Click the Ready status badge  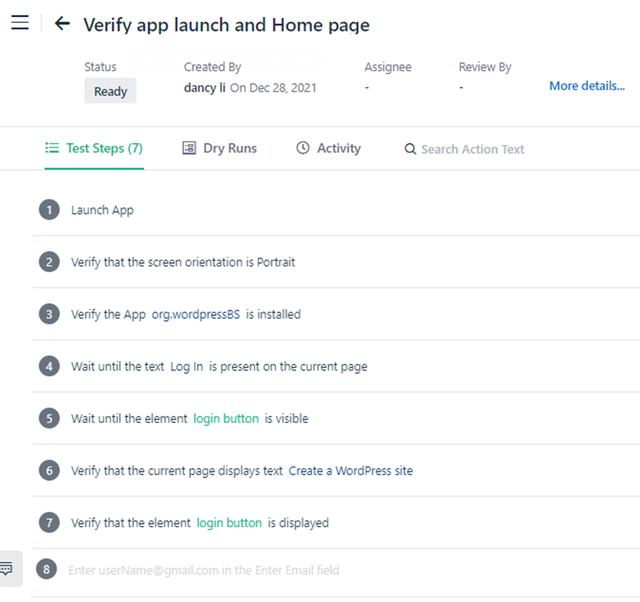coord(110,91)
